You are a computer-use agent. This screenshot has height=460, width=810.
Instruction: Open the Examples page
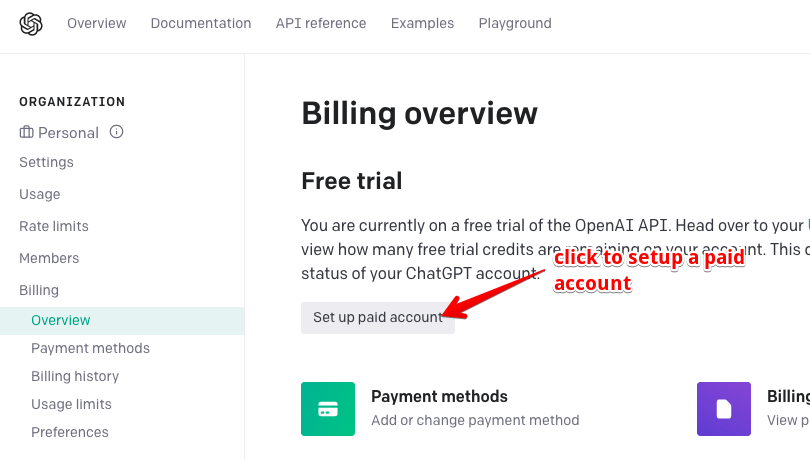(x=422, y=23)
